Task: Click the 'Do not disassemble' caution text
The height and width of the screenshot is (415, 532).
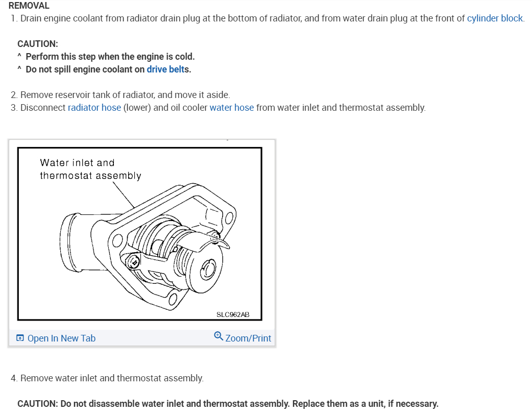Action: tap(228, 404)
